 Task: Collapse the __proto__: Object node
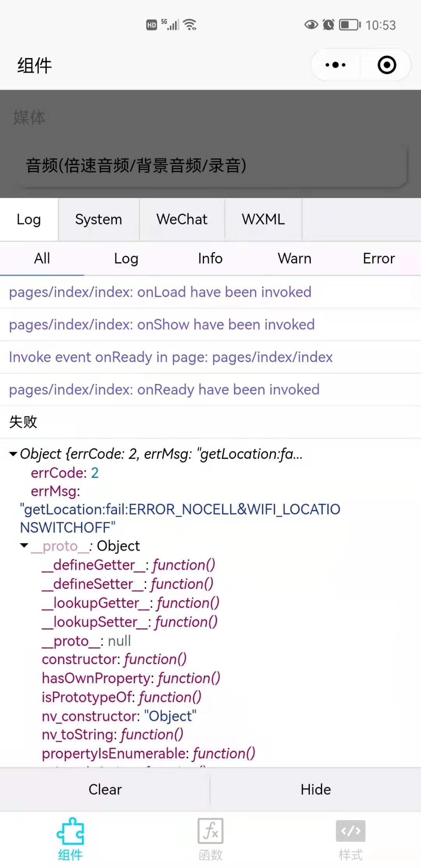click(x=24, y=546)
